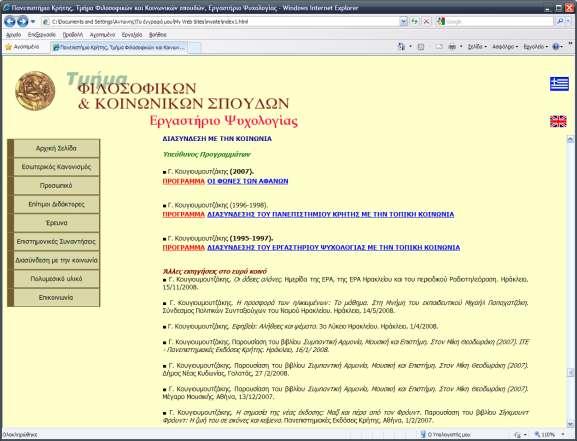The height and width of the screenshot is (441, 577).
Task: Click the page scrollbar up arrow
Action: coord(570,140)
